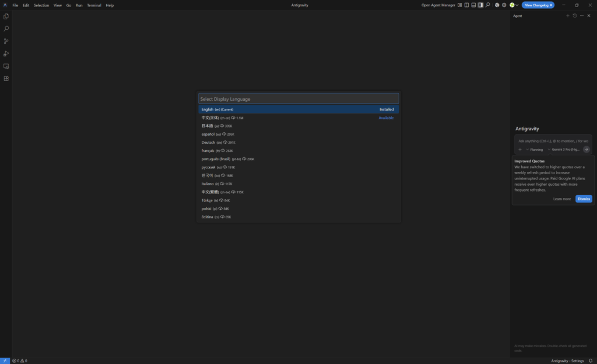Toggle the agent side panel layout button
The image size is (597, 364).
click(x=480, y=5)
